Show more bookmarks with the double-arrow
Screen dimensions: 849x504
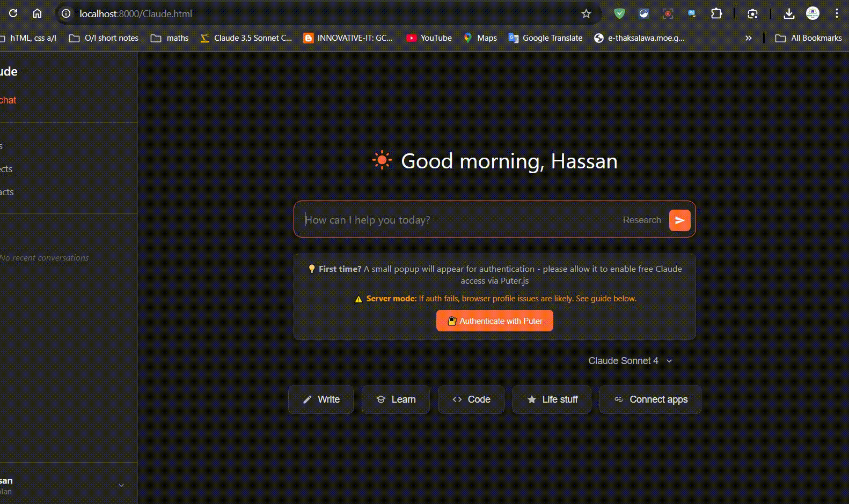point(748,38)
